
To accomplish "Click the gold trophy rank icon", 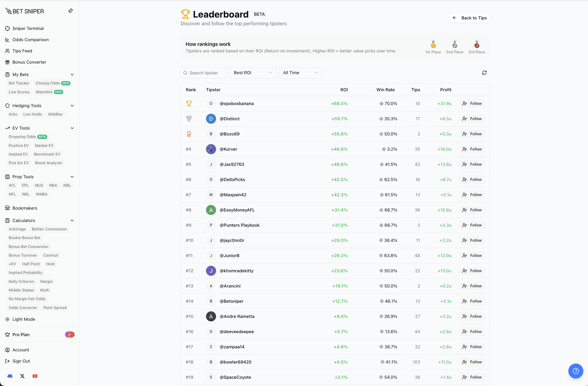I will 189,103.
